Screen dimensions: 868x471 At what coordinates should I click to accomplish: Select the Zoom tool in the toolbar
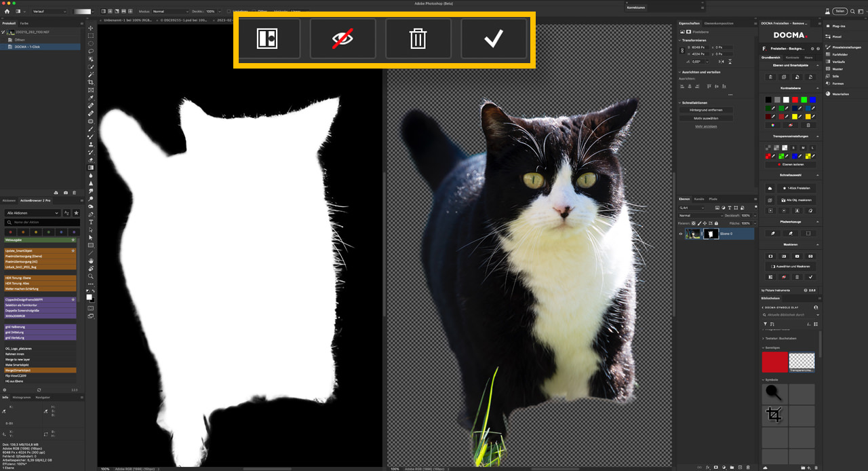coord(91,276)
